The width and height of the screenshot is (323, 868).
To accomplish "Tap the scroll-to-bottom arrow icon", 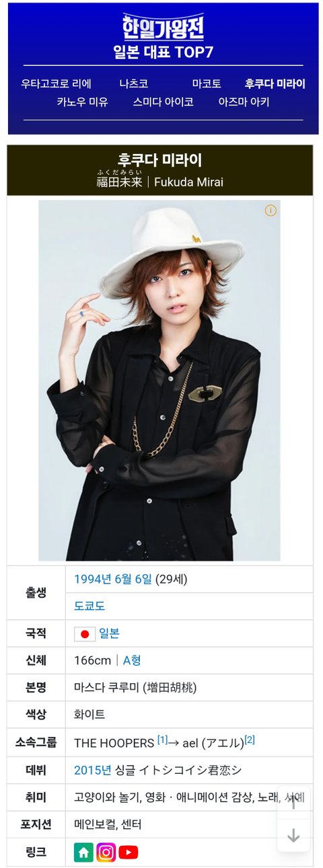I will point(293,836).
